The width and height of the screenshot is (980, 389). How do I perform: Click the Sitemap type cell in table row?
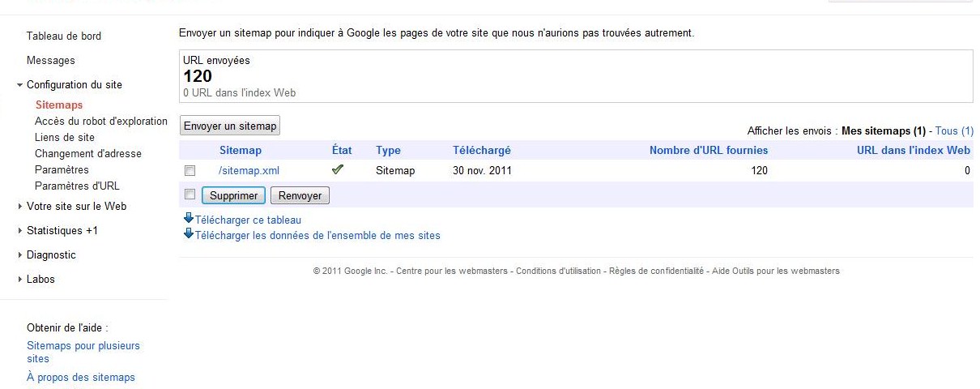coord(395,171)
